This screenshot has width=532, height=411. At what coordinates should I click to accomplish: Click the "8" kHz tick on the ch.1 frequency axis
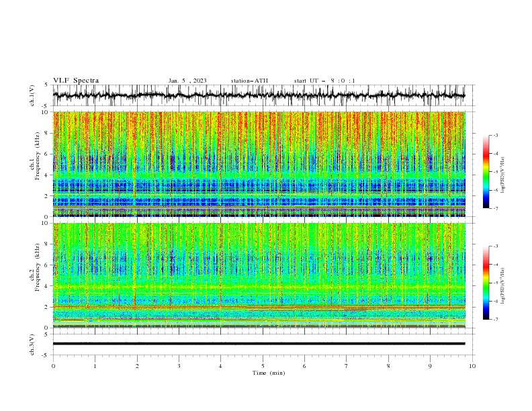[48, 133]
